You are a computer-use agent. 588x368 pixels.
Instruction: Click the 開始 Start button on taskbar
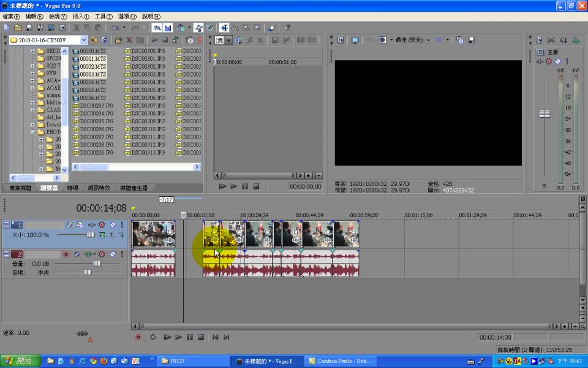(18, 361)
